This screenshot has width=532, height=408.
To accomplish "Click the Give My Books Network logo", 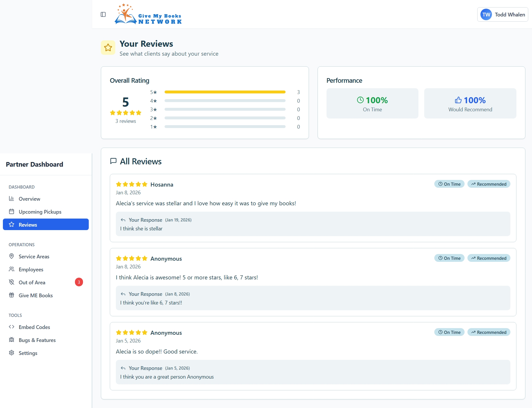I will pos(148,14).
